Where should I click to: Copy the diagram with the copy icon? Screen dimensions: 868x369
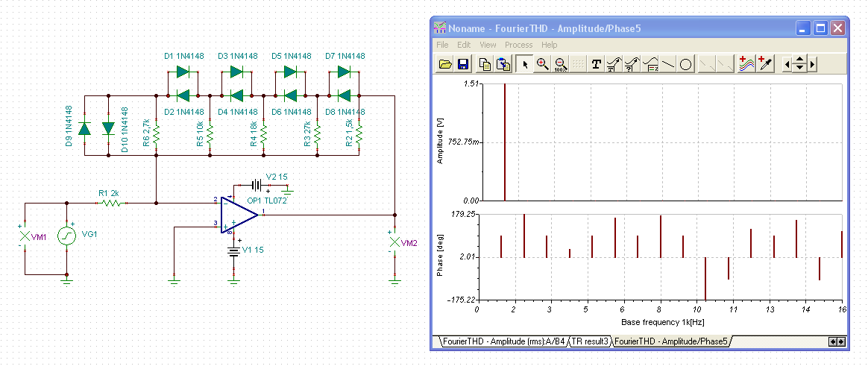[x=485, y=65]
